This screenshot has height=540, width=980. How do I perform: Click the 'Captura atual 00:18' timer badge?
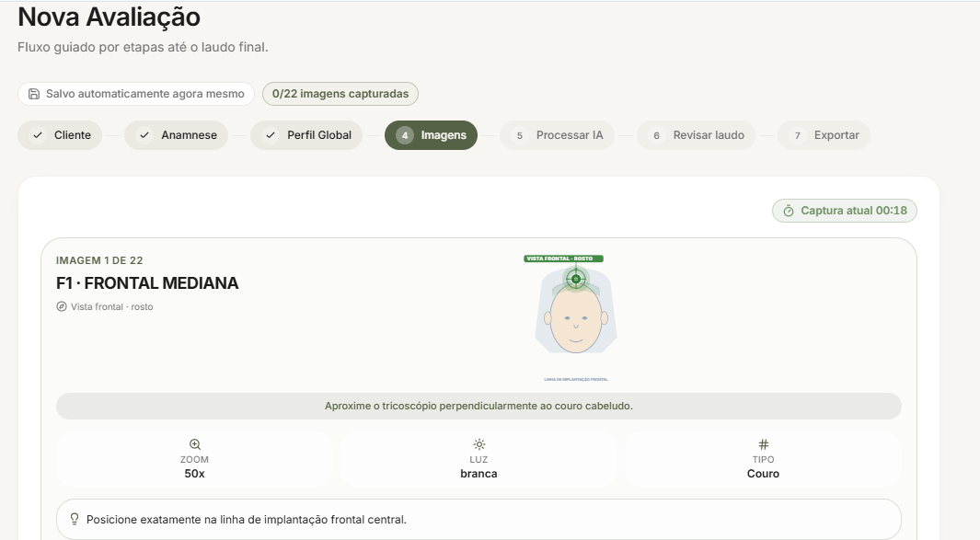(845, 211)
